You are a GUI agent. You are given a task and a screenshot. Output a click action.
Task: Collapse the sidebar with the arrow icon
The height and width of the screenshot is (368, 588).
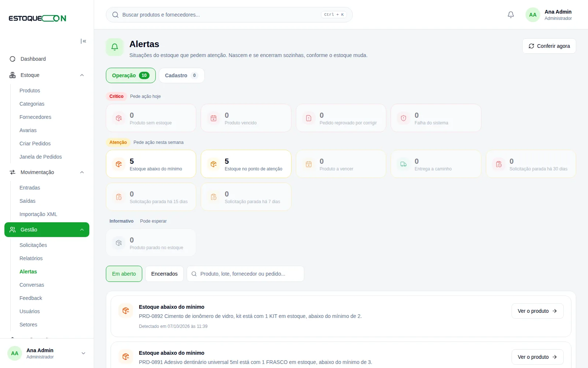(83, 41)
